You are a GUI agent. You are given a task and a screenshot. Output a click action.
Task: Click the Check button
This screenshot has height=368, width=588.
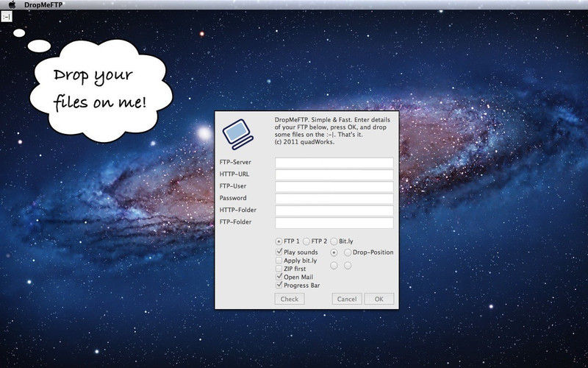pyautogui.click(x=290, y=299)
